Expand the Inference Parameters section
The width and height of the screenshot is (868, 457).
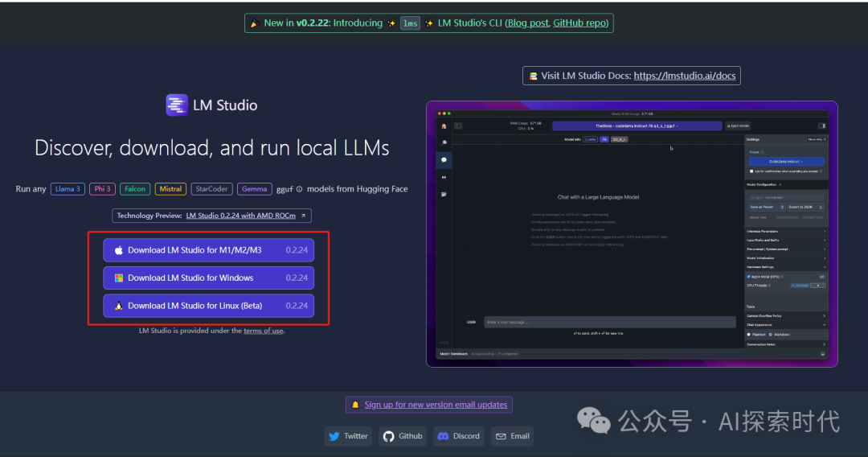[x=786, y=231]
